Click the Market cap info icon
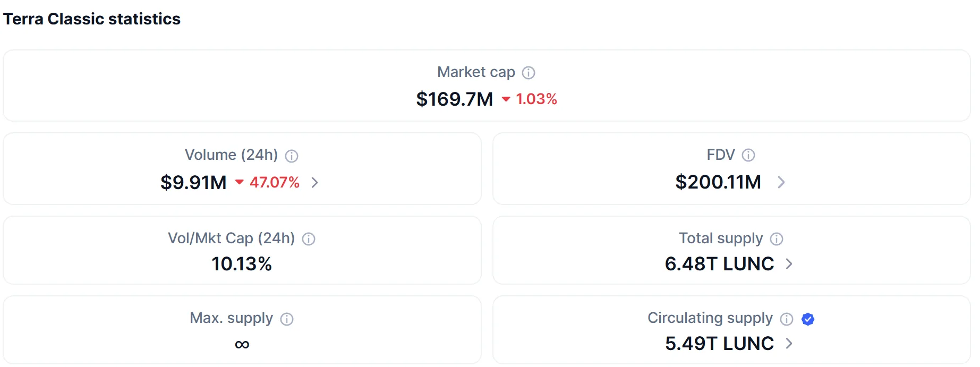The image size is (980, 367). 529,73
